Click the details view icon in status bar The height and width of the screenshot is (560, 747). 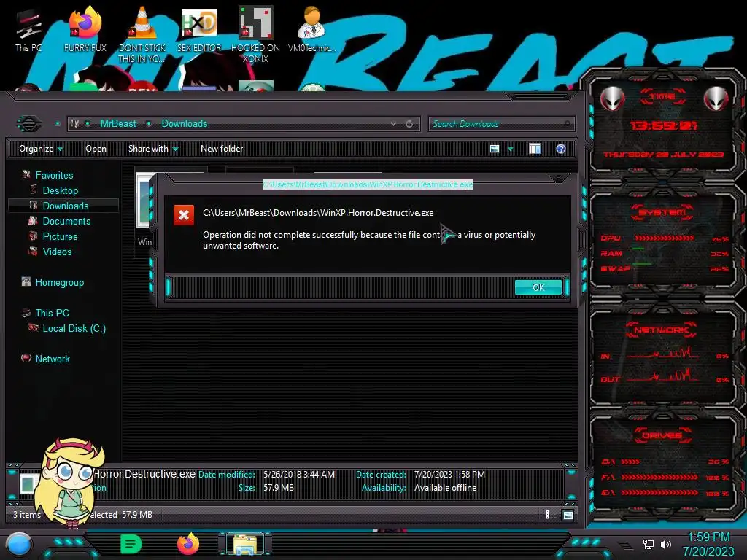pos(547,515)
